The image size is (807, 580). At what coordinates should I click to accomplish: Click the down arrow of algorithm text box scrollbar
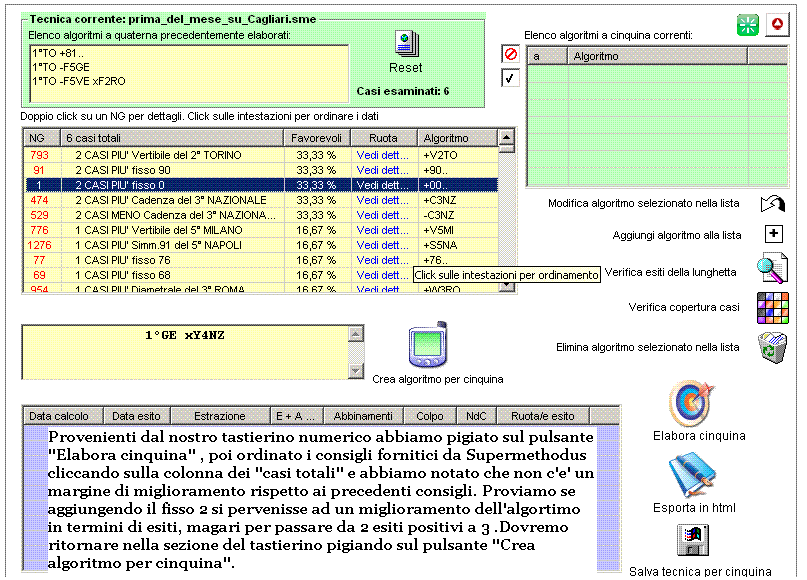click(356, 370)
